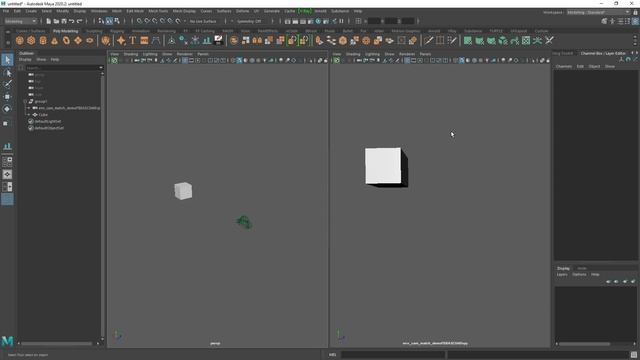The width and height of the screenshot is (640, 360).
Task: Open the Deform menu
Action: coord(242,11)
